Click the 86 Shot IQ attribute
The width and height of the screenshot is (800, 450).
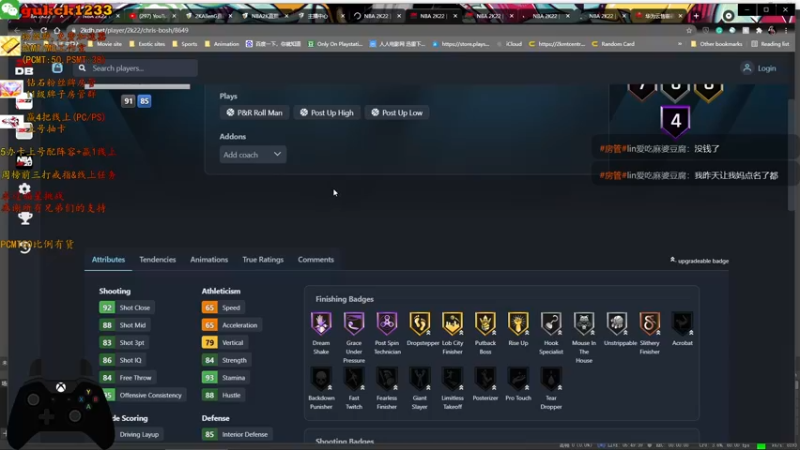pyautogui.click(x=122, y=360)
